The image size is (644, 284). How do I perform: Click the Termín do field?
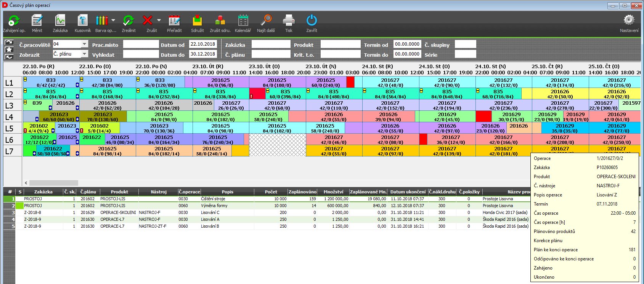click(407, 54)
